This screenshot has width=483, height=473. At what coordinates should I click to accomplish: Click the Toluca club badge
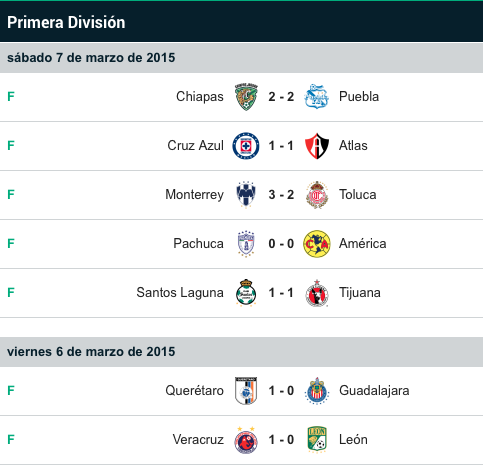pyautogui.click(x=317, y=195)
